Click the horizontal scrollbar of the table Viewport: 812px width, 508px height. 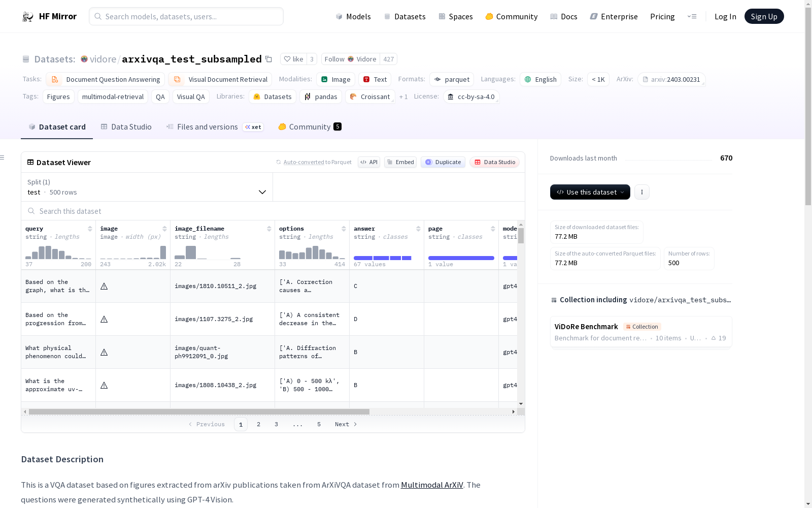(x=199, y=412)
